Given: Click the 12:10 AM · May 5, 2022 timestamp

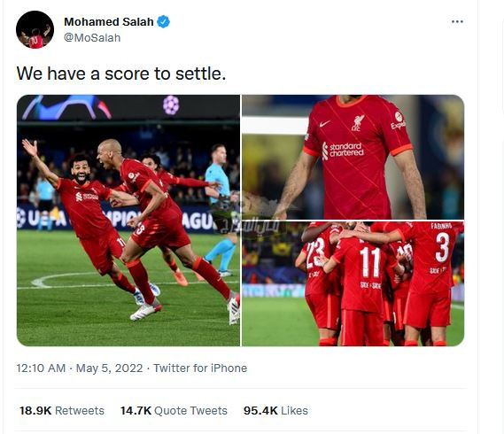Looking at the screenshot, I should 80,368.
